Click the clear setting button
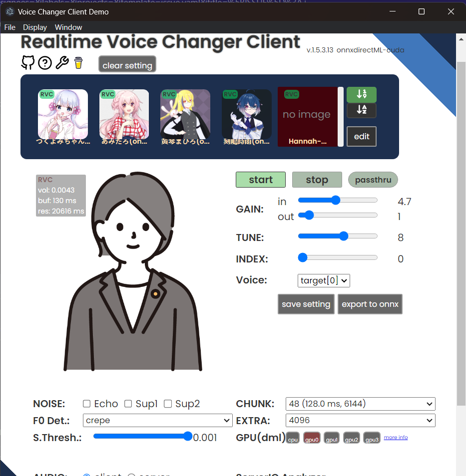Viewport: 466px width, 476px height. pyautogui.click(x=127, y=64)
